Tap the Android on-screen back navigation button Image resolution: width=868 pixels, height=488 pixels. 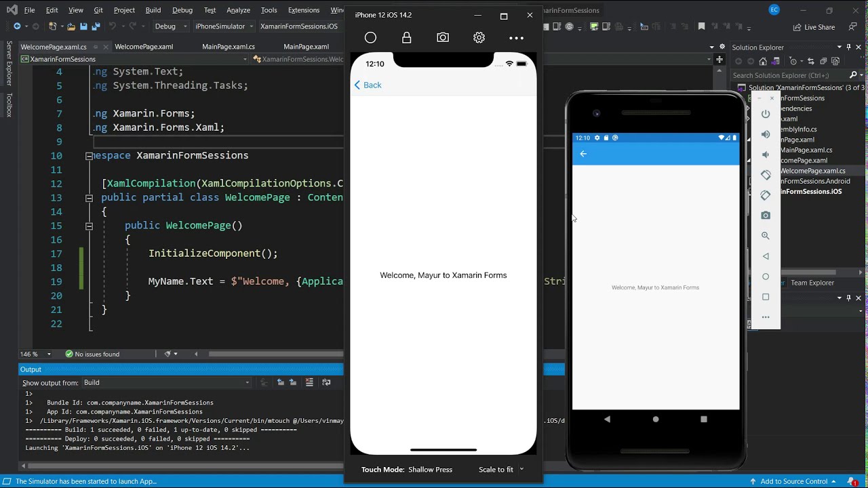(607, 420)
